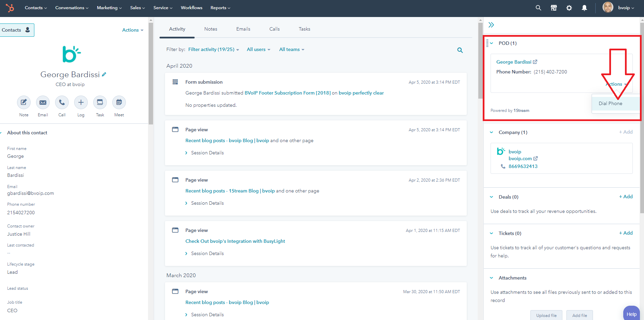This screenshot has height=320, width=644.
Task: Click the POD card drag handle
Action: coord(487,43)
